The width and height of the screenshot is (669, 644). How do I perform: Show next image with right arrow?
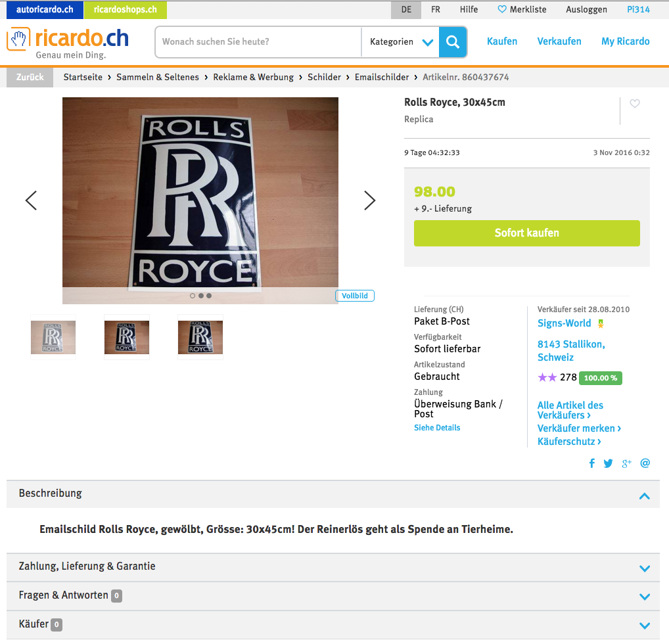click(369, 200)
